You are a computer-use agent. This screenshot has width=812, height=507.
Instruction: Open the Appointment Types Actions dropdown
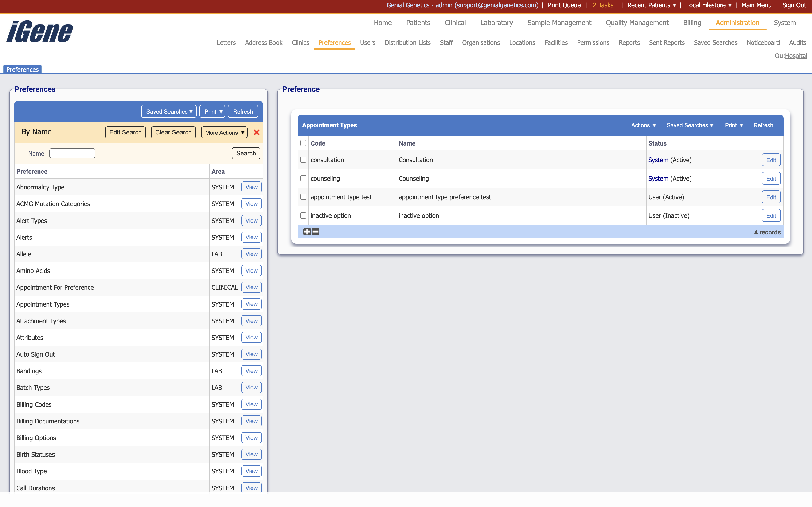tap(643, 125)
